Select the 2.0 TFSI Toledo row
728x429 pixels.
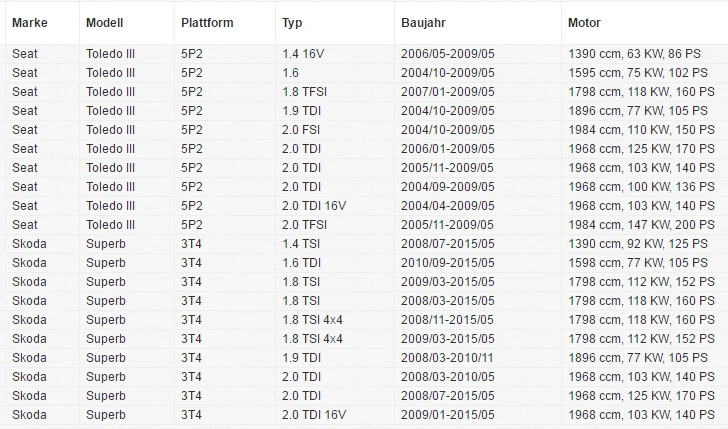364,225
